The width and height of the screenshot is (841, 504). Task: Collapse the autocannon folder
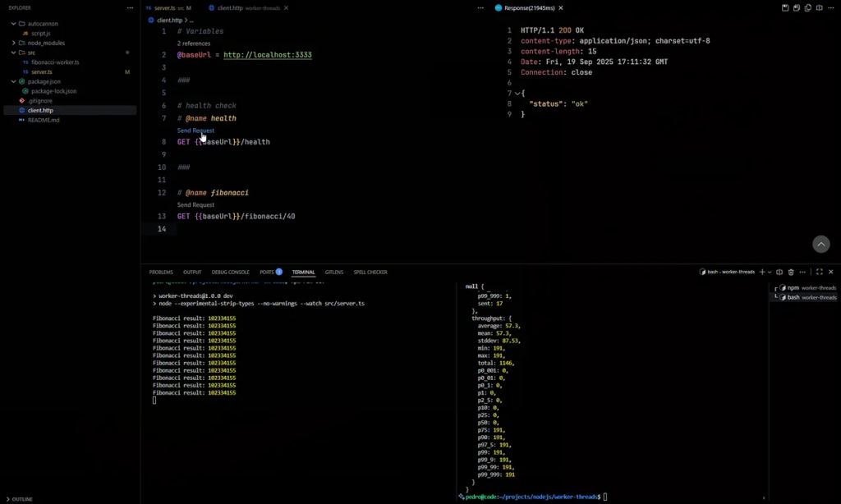(x=14, y=24)
